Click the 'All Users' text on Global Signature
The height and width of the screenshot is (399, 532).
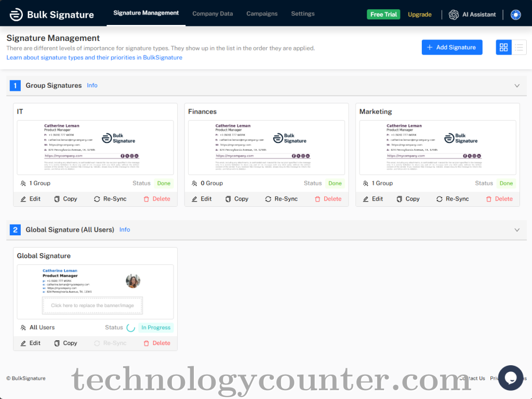[x=42, y=327]
